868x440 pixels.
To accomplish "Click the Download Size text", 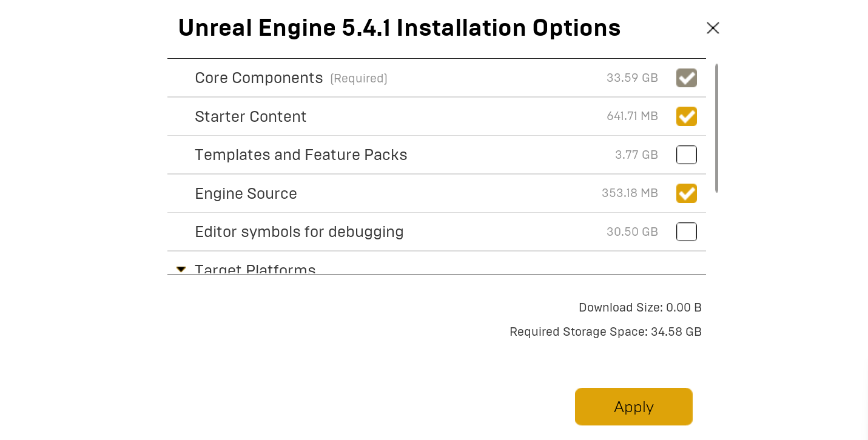I will (640, 308).
